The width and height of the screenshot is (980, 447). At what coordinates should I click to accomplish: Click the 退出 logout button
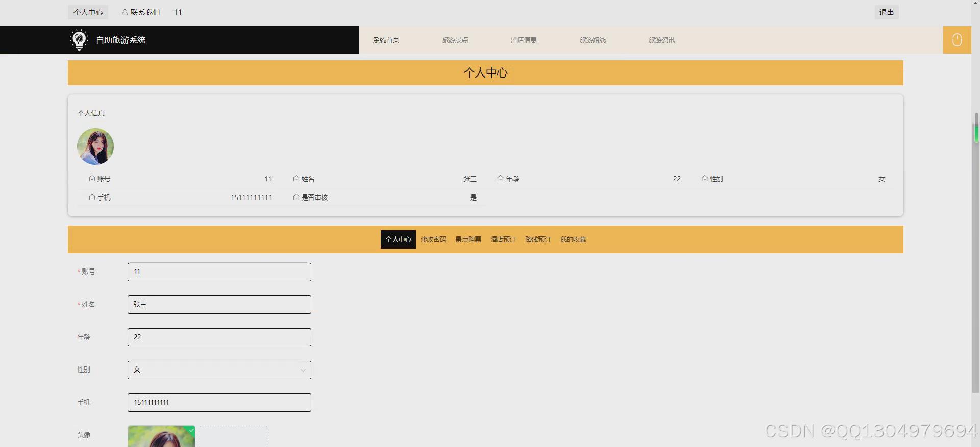pyautogui.click(x=887, y=12)
